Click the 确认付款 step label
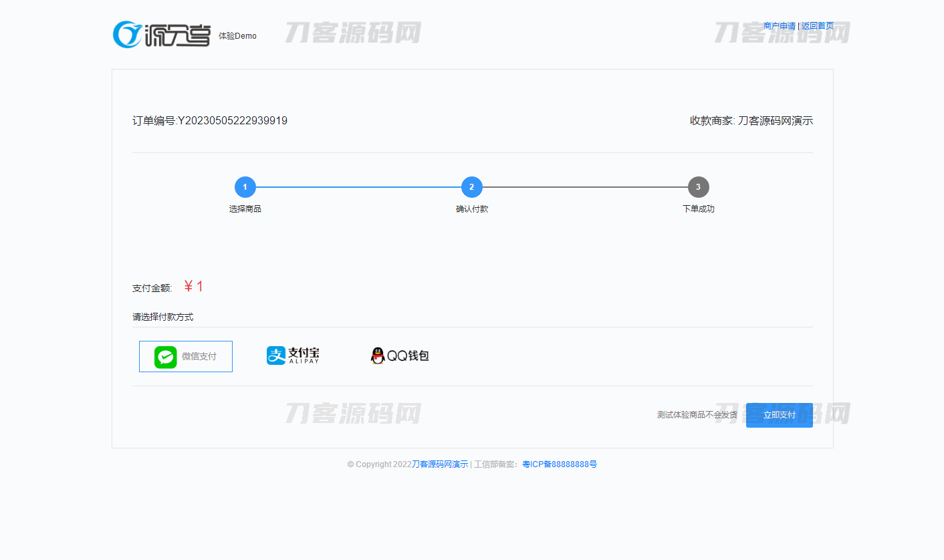The image size is (944, 560). point(471,209)
